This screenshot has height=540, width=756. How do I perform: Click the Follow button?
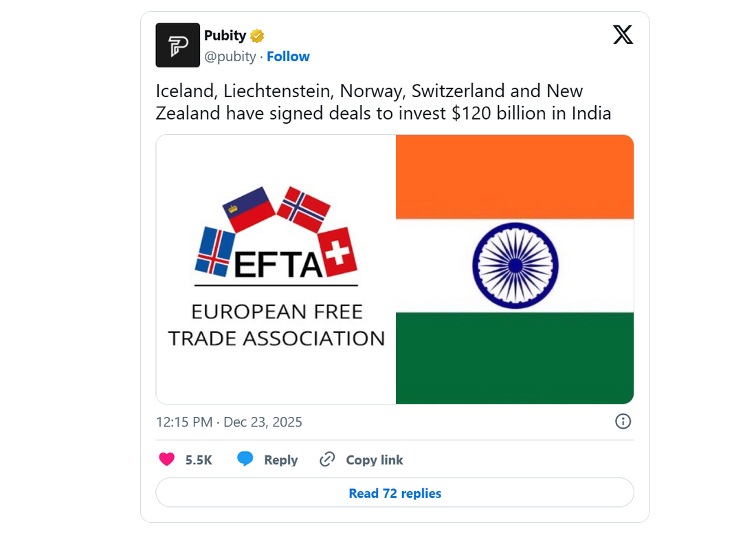pos(288,56)
